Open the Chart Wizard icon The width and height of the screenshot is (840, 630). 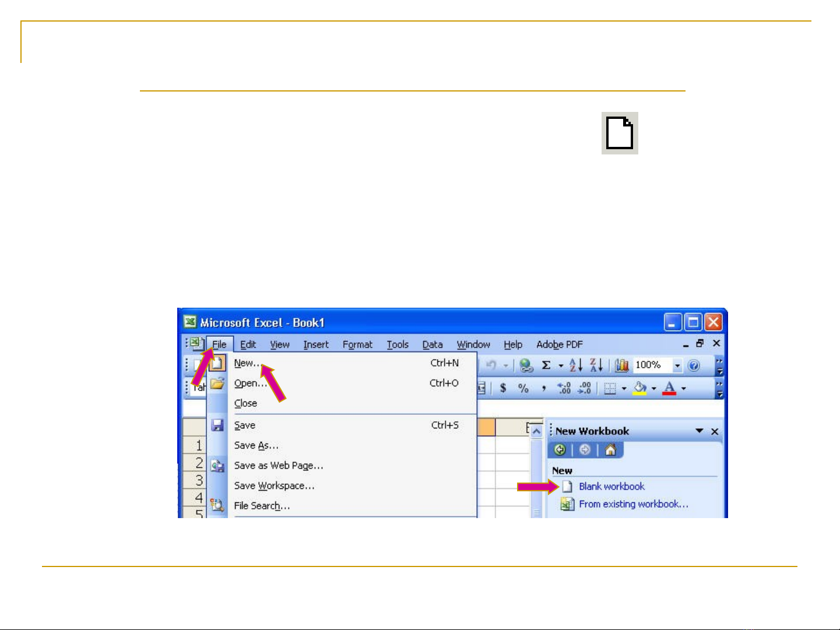pyautogui.click(x=621, y=365)
